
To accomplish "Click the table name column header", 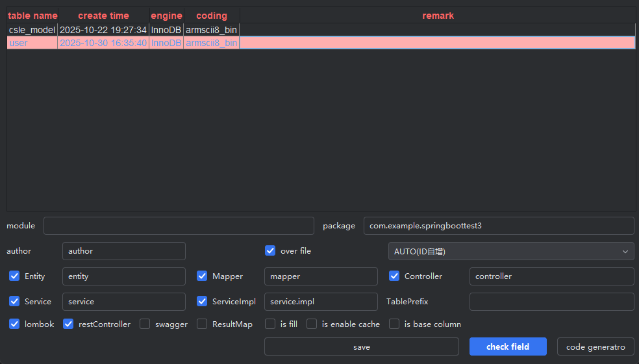I will pos(32,16).
